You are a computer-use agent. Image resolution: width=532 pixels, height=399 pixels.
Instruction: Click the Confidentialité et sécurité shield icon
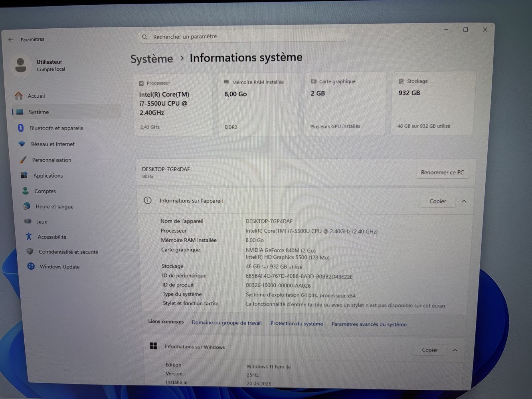[30, 251]
